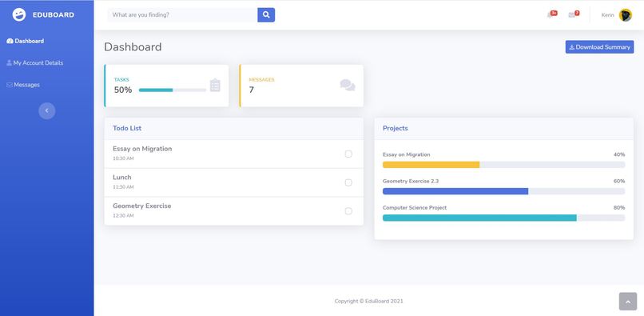Image resolution: width=644 pixels, height=316 pixels.
Task: Click the 40% project percentage value
Action: pos(619,154)
